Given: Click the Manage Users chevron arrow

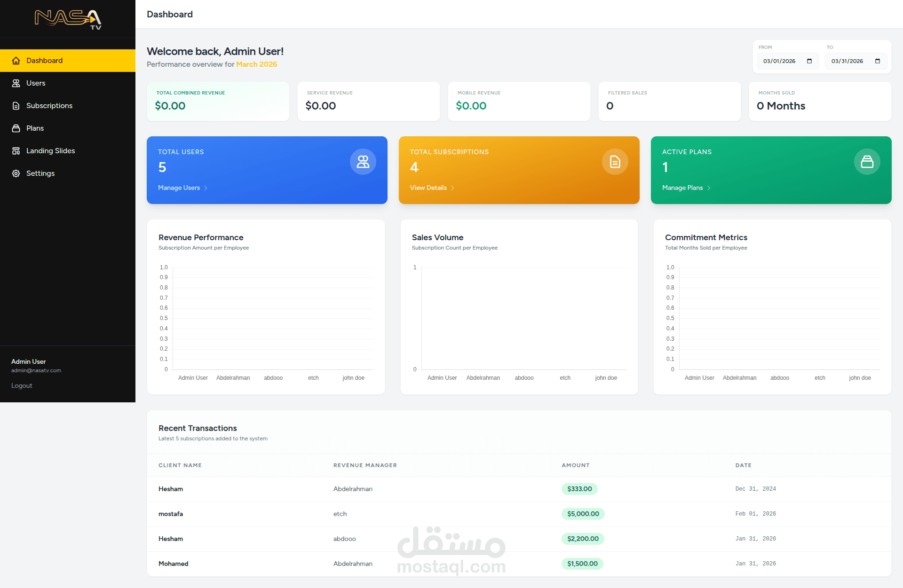Looking at the screenshot, I should tap(206, 188).
